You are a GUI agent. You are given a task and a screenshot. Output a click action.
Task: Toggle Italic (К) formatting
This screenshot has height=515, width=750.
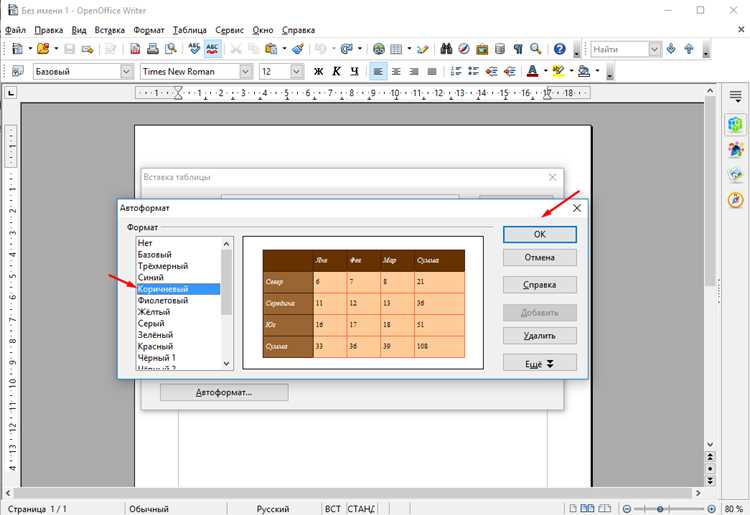pyautogui.click(x=336, y=71)
